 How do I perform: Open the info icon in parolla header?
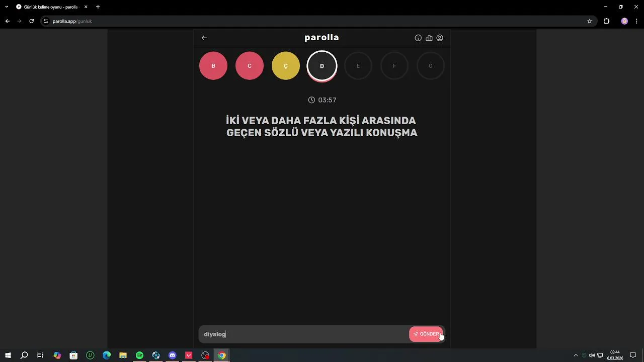[x=418, y=38]
